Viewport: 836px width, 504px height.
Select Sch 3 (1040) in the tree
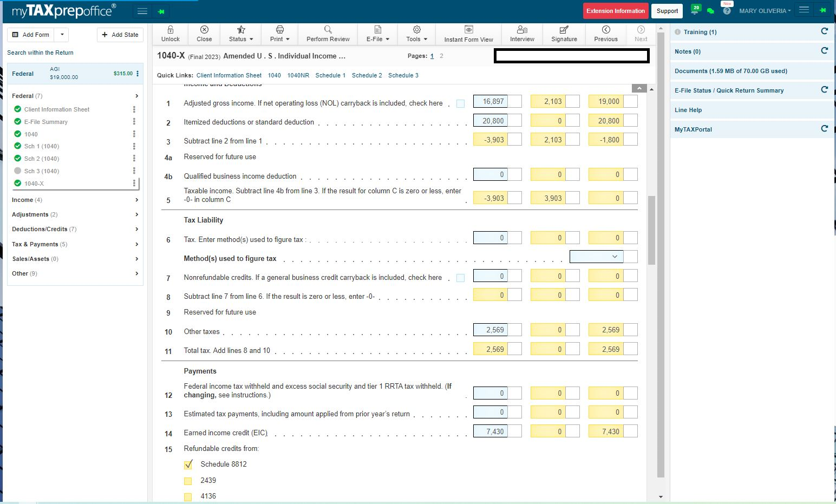coord(42,171)
